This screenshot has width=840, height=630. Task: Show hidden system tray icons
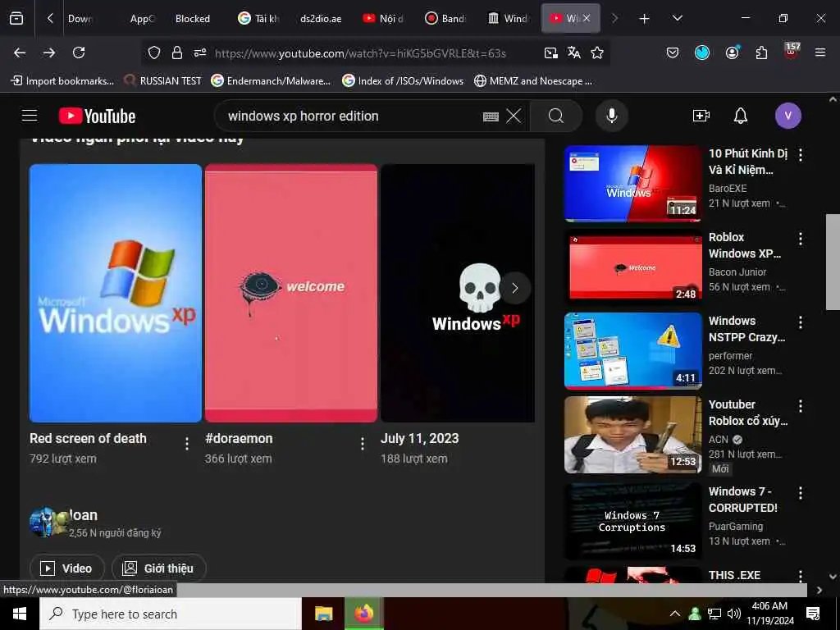coord(675,614)
